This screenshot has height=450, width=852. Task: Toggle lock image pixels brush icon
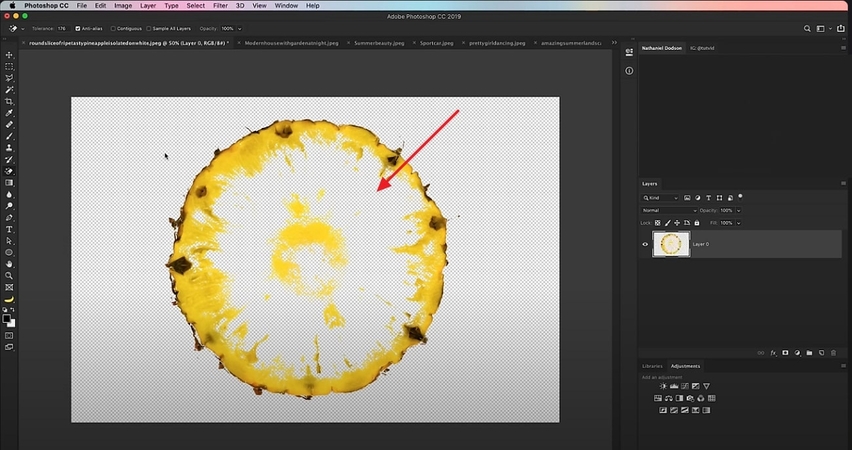(668, 223)
